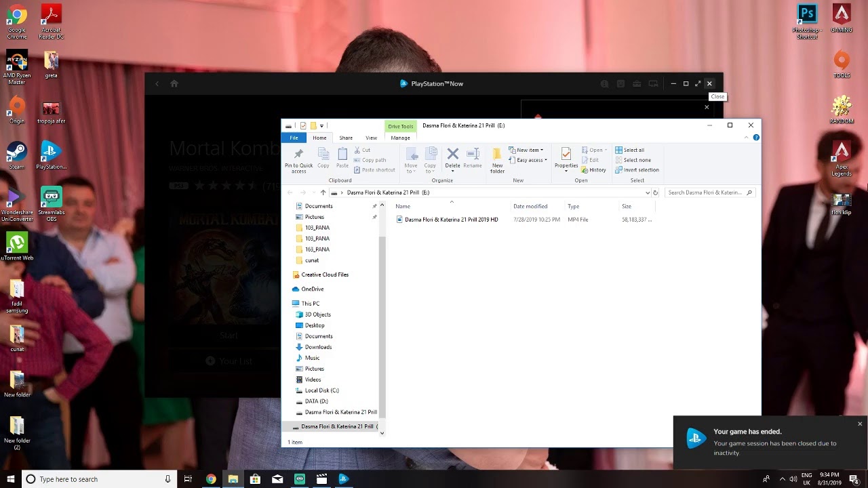868x488 pixels.
Task: Open PlayStation Now from taskbar
Action: (343, 479)
